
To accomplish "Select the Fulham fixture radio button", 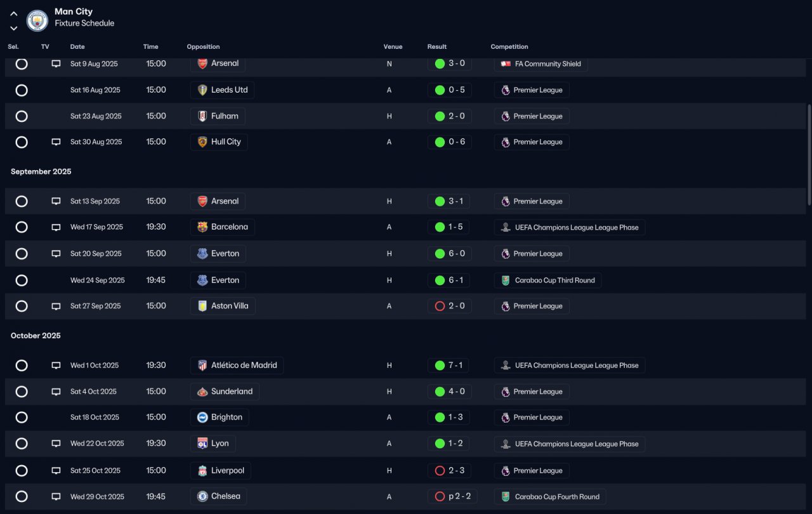I will point(22,116).
